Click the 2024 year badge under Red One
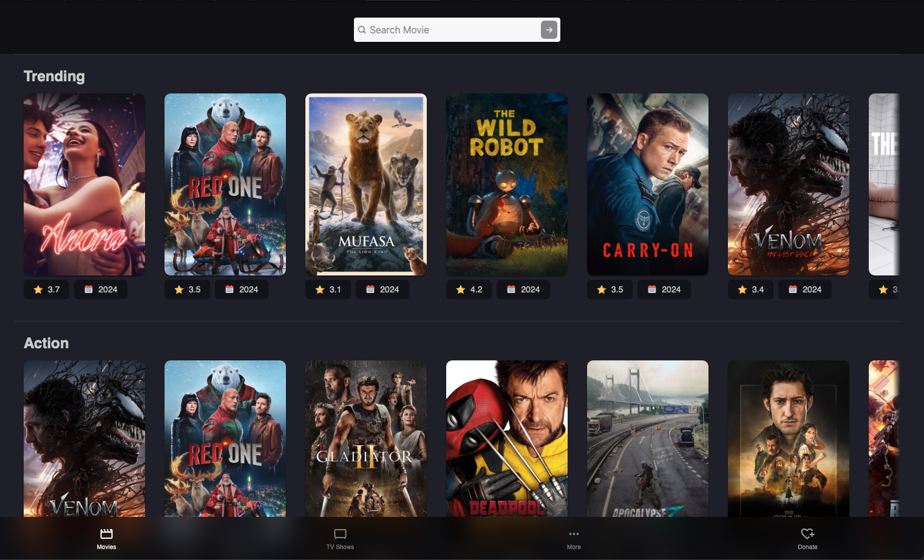 pos(242,289)
